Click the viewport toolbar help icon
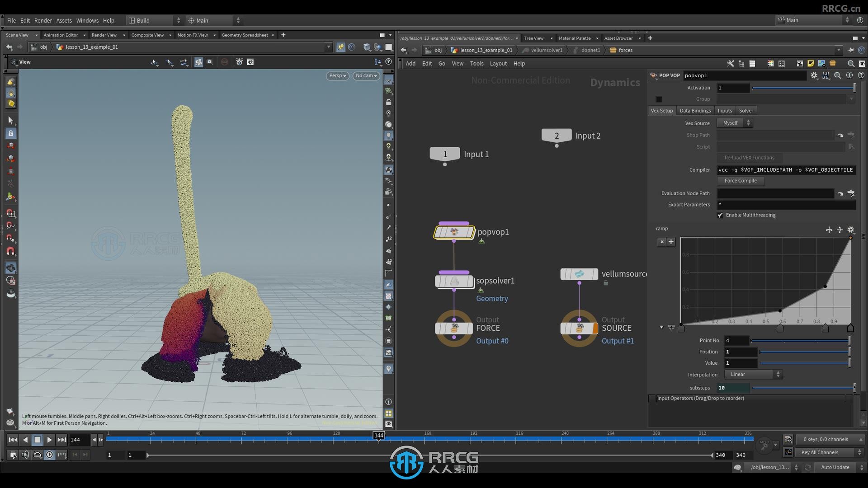868x488 pixels. pyautogui.click(x=389, y=62)
